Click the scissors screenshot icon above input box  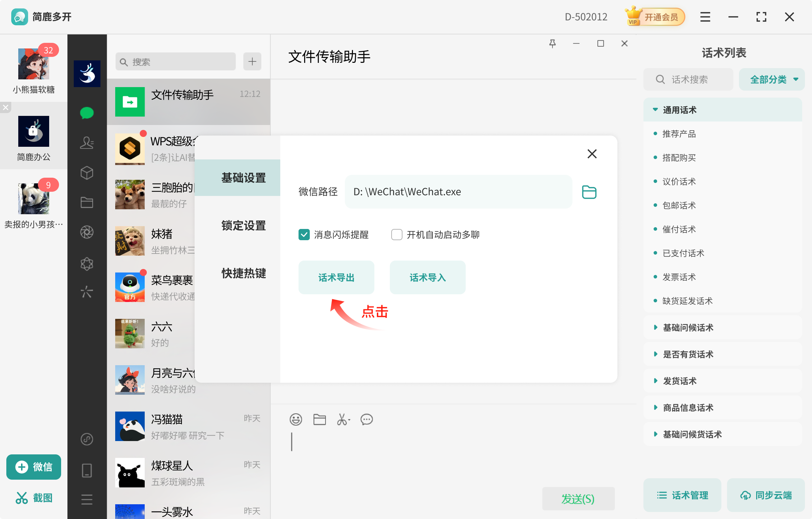(x=342, y=419)
